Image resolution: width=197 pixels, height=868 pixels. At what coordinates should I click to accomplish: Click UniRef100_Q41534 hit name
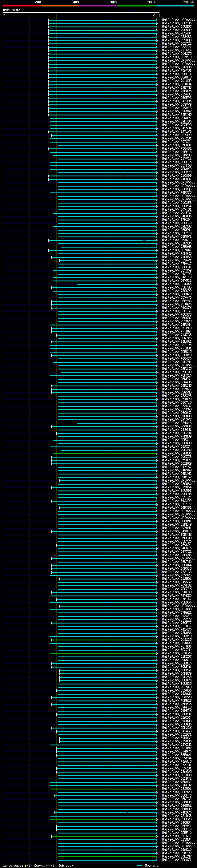click(x=176, y=128)
